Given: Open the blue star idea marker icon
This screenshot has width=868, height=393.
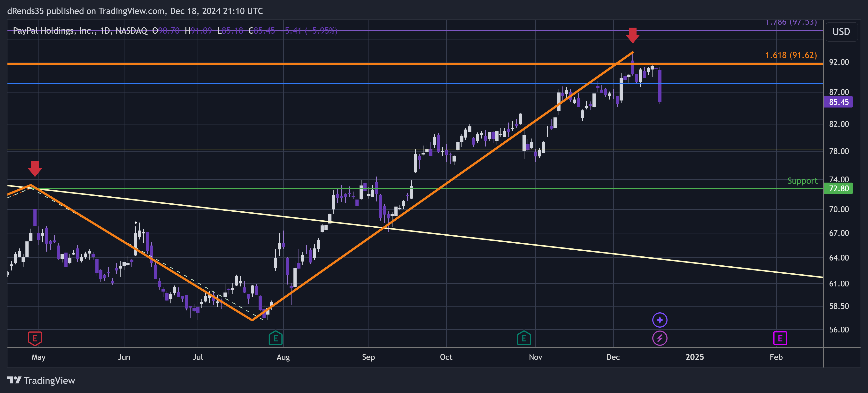Looking at the screenshot, I should 660,320.
